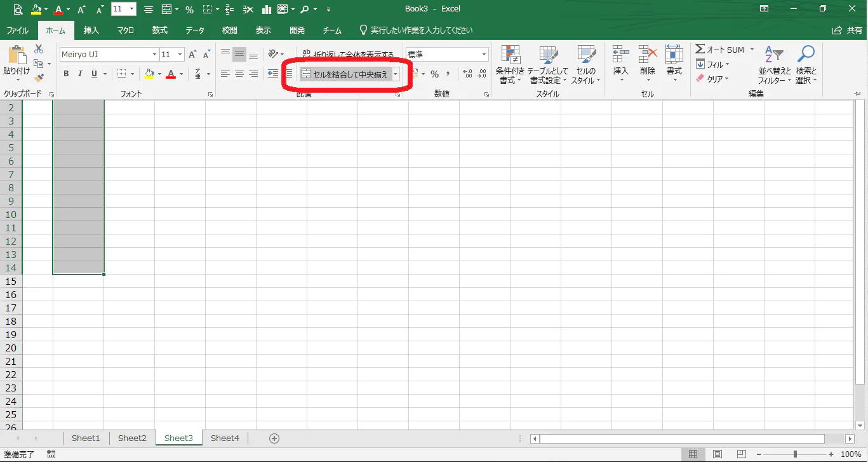Image resolution: width=868 pixels, height=462 pixels.
Task: Click the Tell Me search box
Action: click(415, 31)
